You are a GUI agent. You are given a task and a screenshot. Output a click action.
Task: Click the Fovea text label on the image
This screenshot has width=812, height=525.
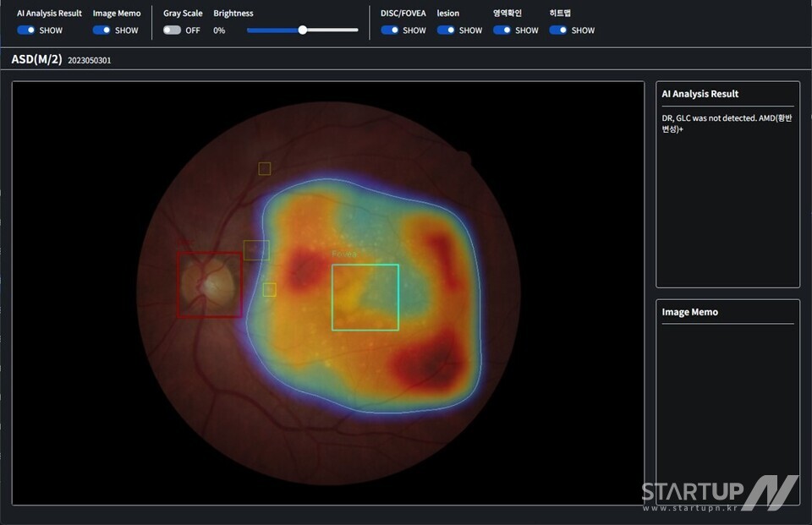pyautogui.click(x=344, y=254)
